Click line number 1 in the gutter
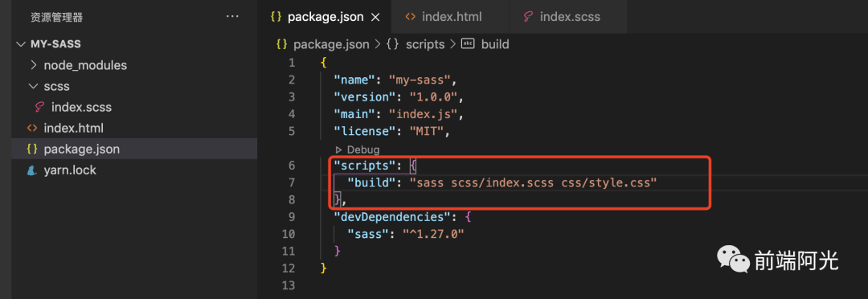This screenshot has width=868, height=299. tap(292, 63)
